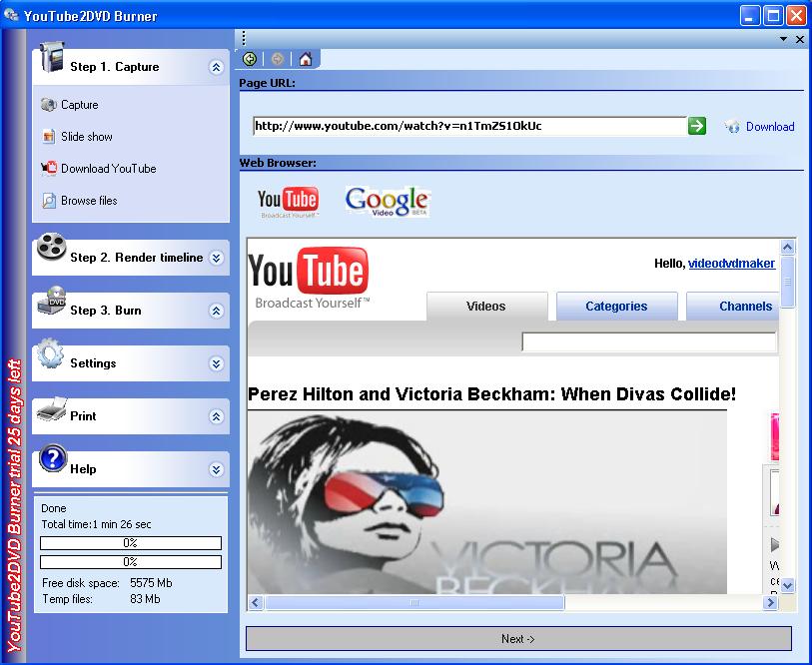Click the camcorder icon for Step 1
This screenshot has width=812, height=665.
click(51, 57)
